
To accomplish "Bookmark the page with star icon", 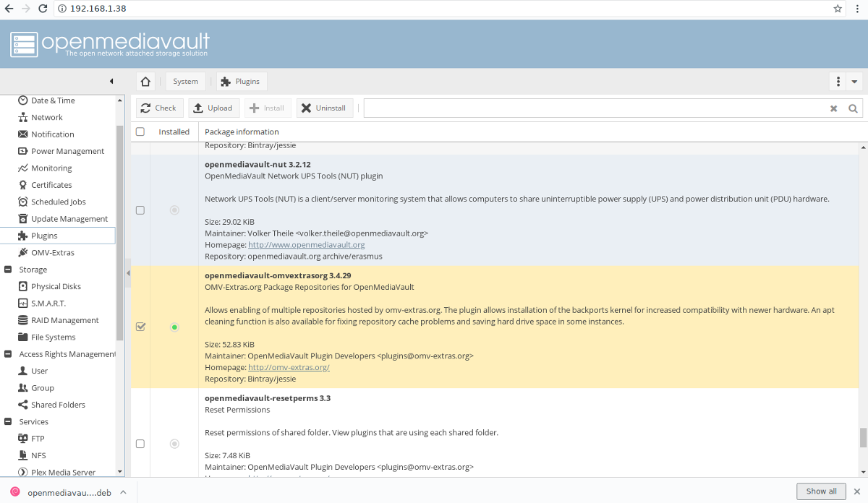I will tap(838, 9).
